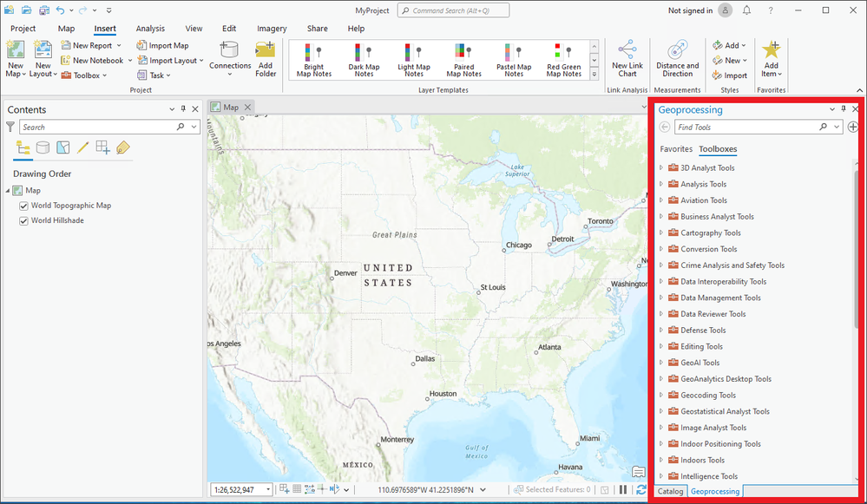Toggle World Topographic Map layer visibility
This screenshot has height=504, width=867.
click(x=23, y=206)
